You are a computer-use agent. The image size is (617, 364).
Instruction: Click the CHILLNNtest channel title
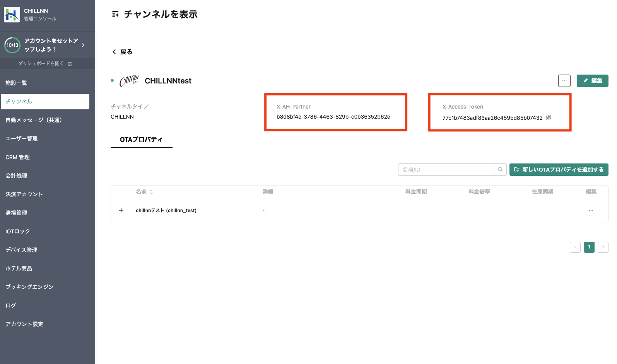click(168, 81)
